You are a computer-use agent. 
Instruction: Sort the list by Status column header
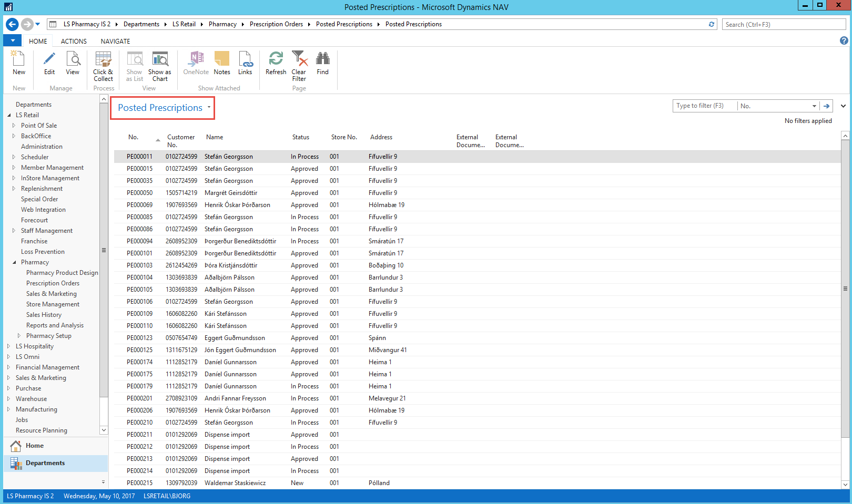pyautogui.click(x=301, y=137)
